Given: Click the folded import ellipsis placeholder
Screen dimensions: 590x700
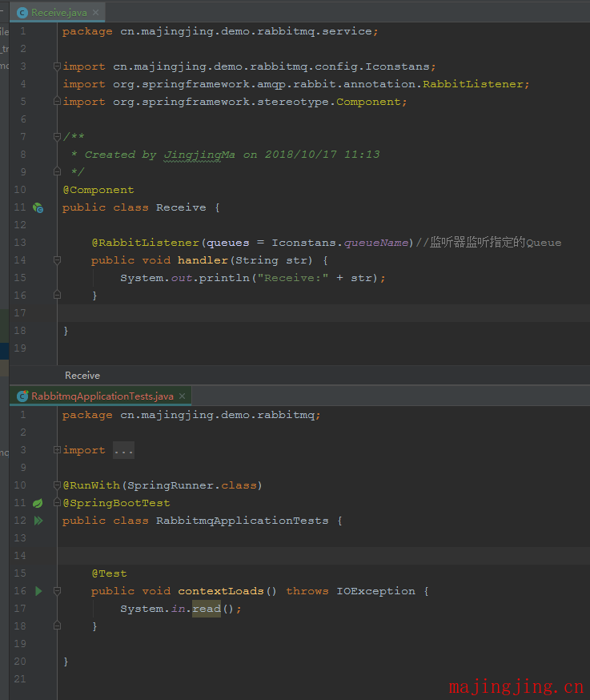Looking at the screenshot, I should pyautogui.click(x=123, y=450).
